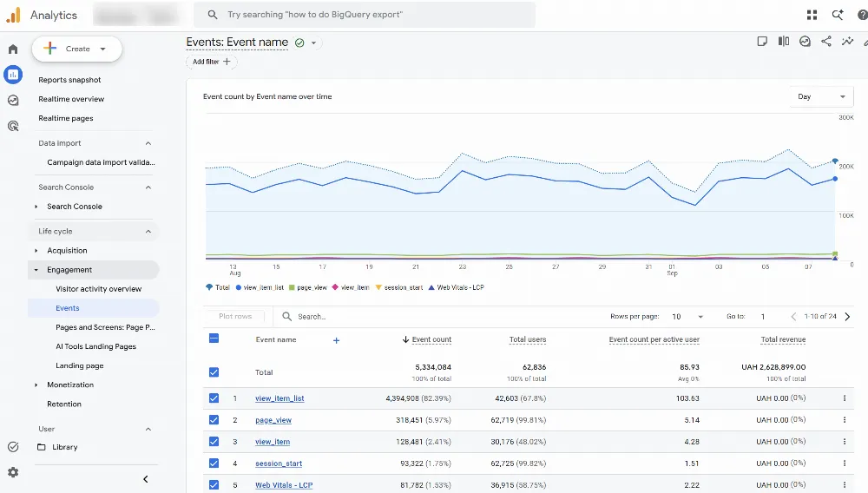Open the Retention report
This screenshot has height=493, width=868.
(64, 404)
